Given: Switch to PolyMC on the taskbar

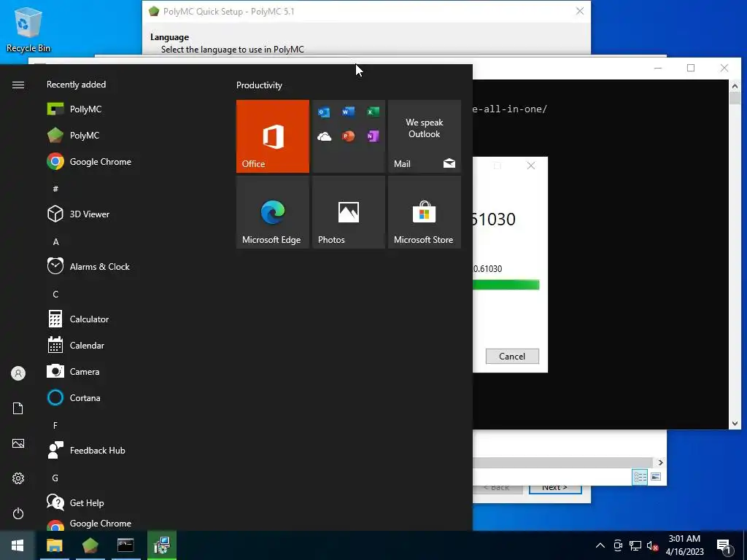Looking at the screenshot, I should [90, 545].
